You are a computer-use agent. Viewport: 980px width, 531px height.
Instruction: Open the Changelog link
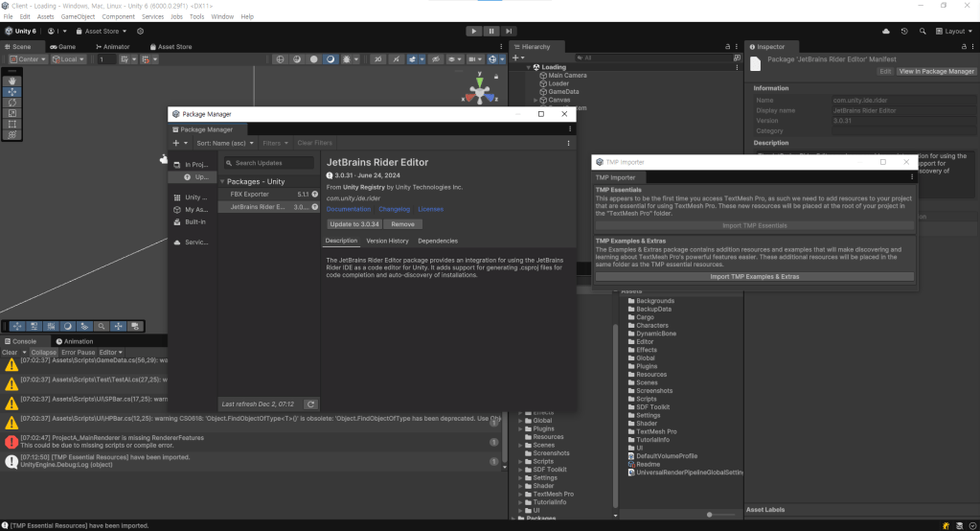tap(394, 209)
